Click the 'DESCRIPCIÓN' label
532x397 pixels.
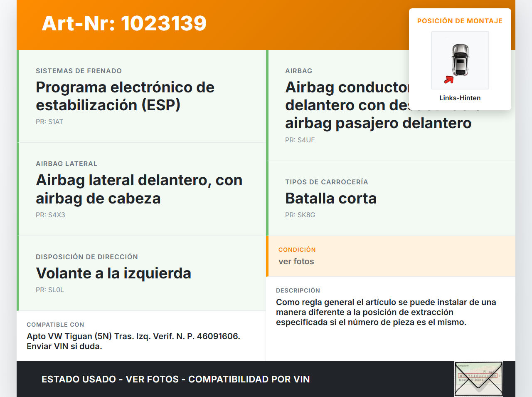coord(298,290)
